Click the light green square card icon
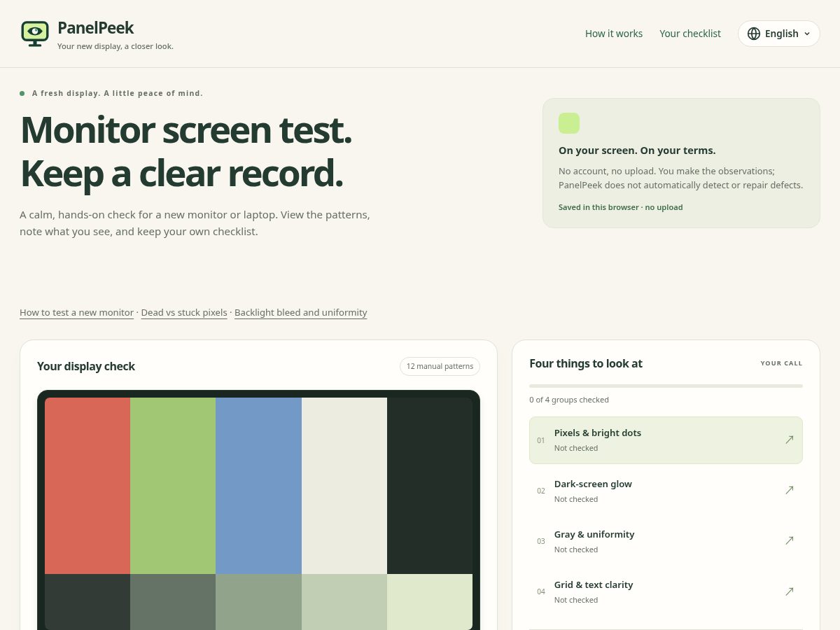The height and width of the screenshot is (630, 840). [569, 123]
